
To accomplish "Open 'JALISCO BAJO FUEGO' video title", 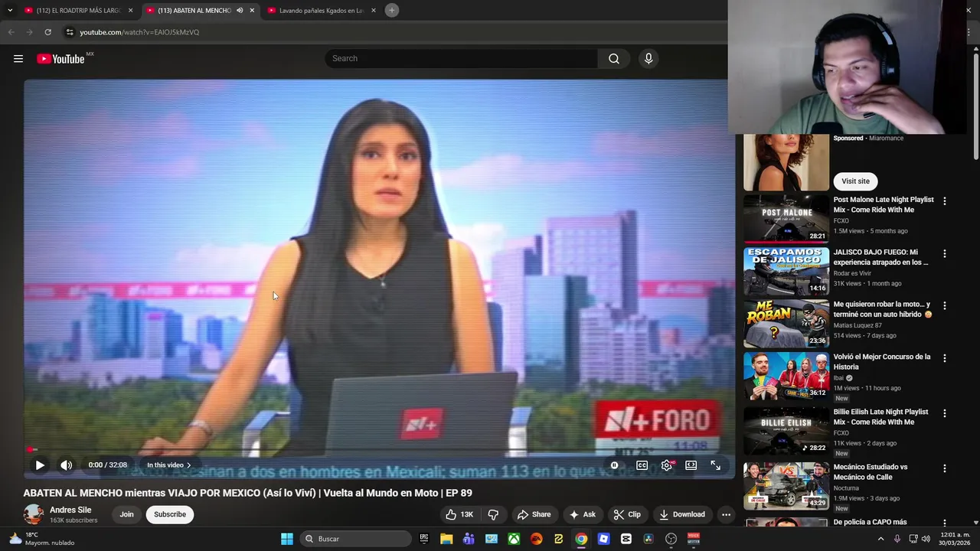I will 880,257.
